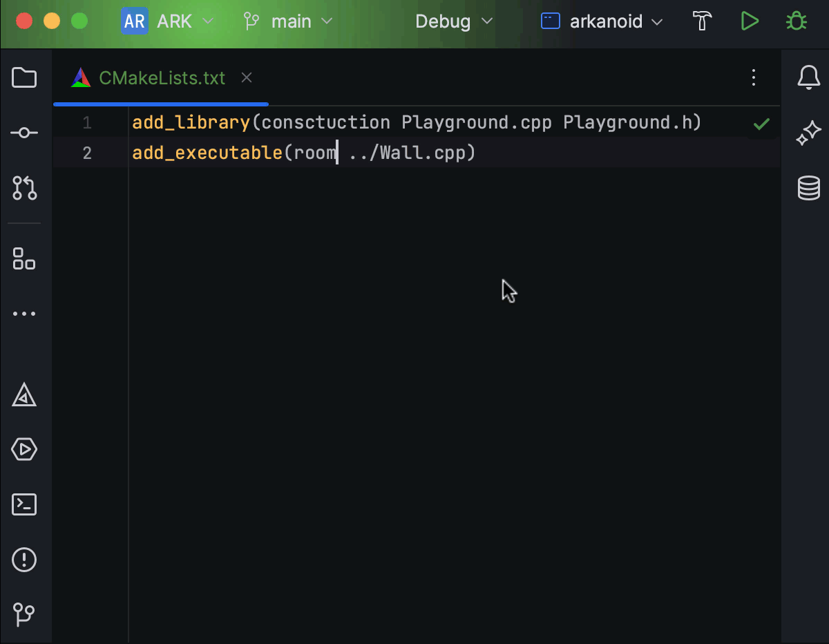Start debugging with the bug icon
829x644 pixels.
pos(796,21)
